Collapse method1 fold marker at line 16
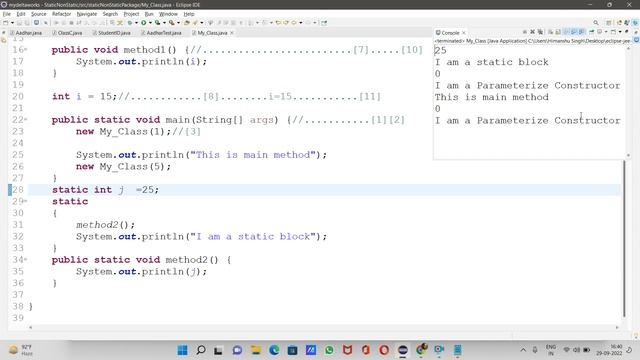The width and height of the screenshot is (640, 360). point(26,50)
